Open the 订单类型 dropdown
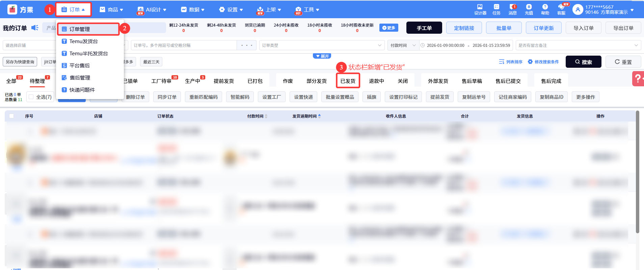This screenshot has width=644, height=270. tap(322, 45)
